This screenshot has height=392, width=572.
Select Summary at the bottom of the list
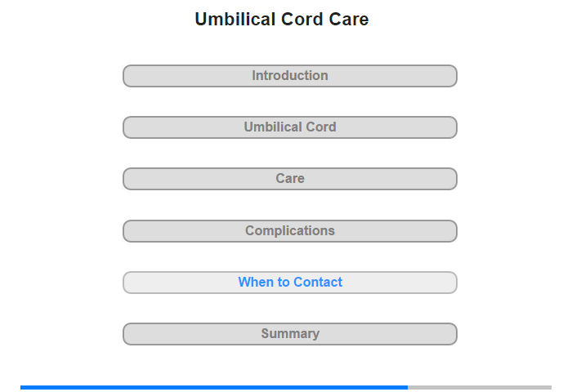click(x=289, y=334)
